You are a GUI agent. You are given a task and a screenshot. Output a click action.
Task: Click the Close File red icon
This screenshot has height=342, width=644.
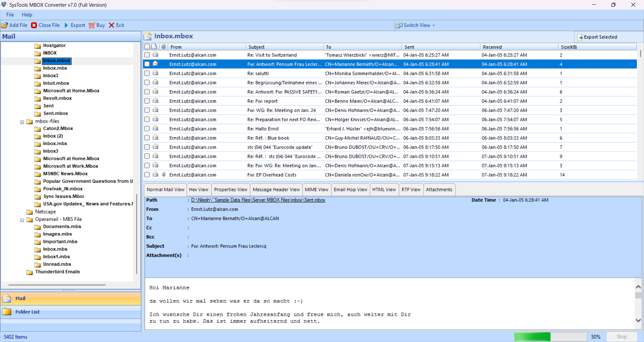click(34, 25)
